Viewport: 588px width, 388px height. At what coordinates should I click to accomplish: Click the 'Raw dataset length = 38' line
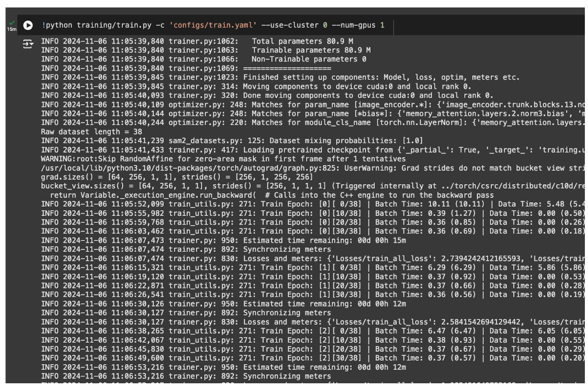tap(91, 132)
